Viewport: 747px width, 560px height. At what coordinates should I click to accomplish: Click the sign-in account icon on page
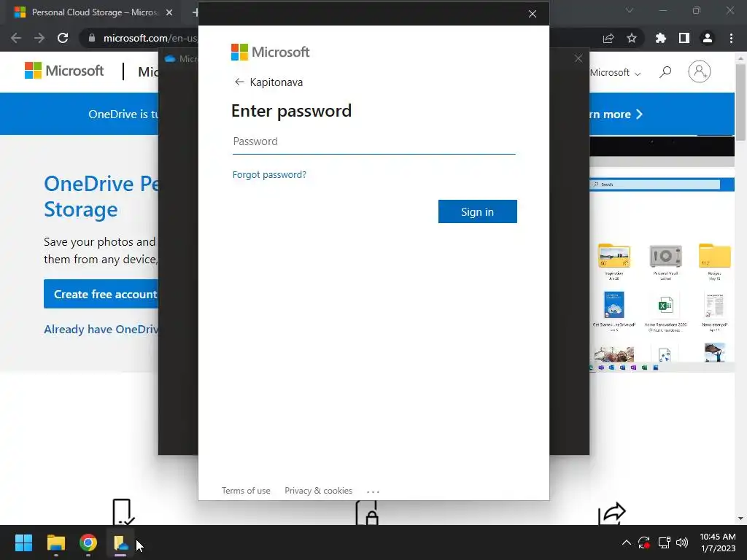[700, 71]
